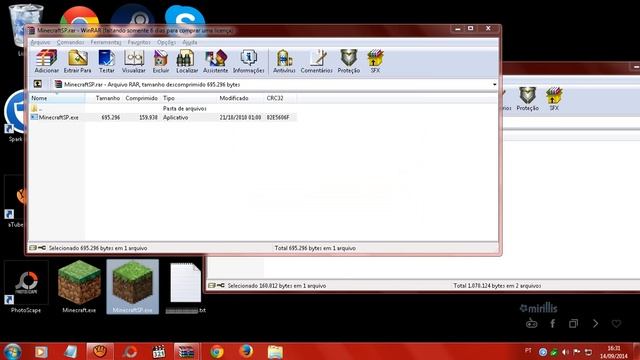Go up one folder level button
This screenshot has height=360, width=640.
[38, 84]
